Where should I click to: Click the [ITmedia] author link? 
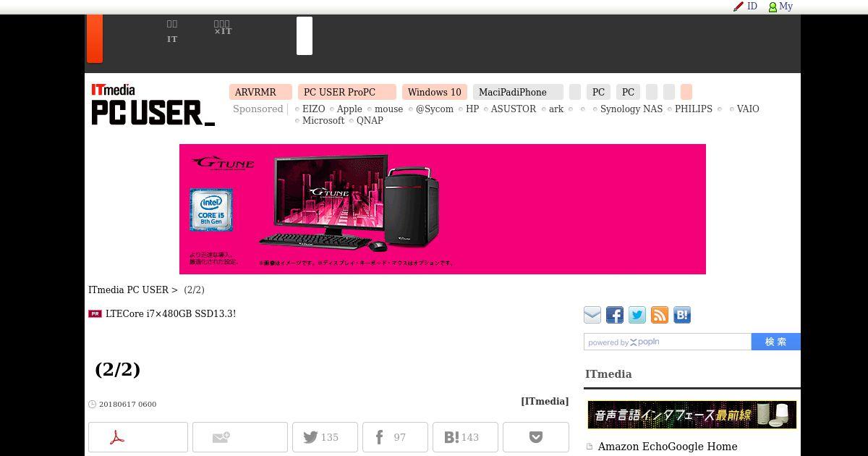545,402
